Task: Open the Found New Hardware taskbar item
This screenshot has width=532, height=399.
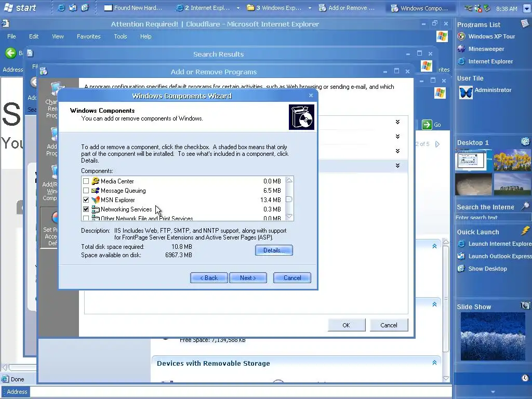Action: point(134,8)
